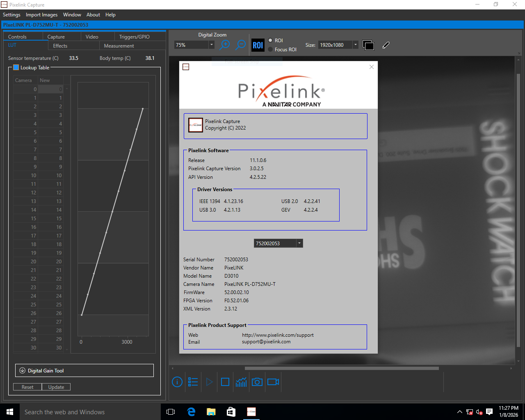This screenshot has height=420, width=525.
Task: Open the Settings menu
Action: (11, 15)
